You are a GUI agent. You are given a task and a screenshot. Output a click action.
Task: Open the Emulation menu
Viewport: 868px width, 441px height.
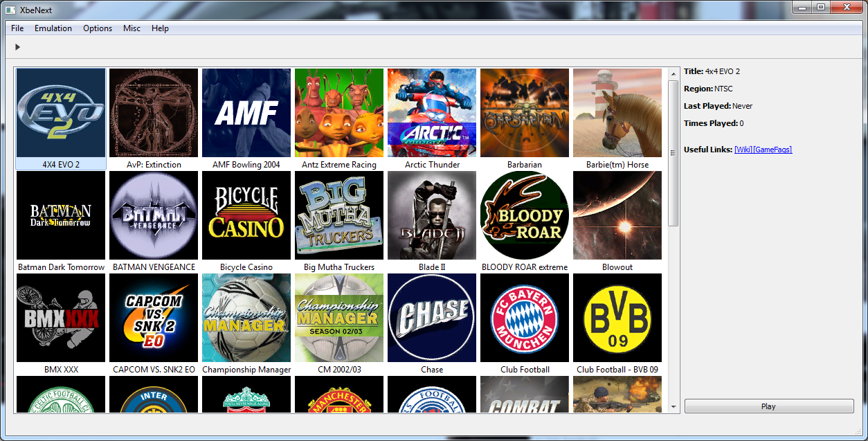(53, 28)
